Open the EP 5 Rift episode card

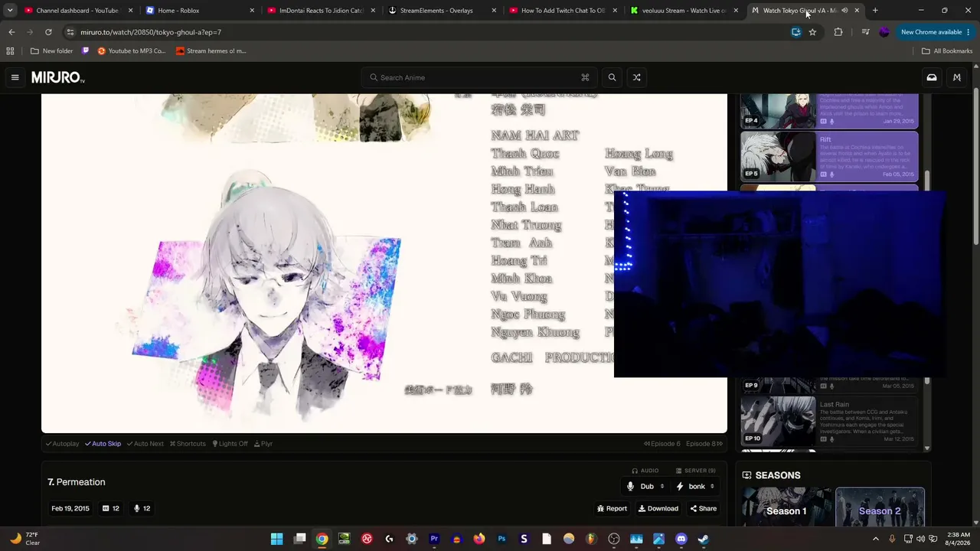[x=829, y=156]
